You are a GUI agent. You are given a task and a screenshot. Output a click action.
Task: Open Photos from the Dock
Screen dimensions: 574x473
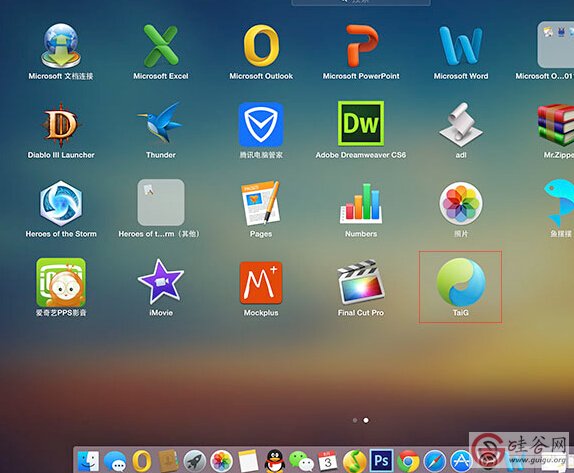point(221,461)
